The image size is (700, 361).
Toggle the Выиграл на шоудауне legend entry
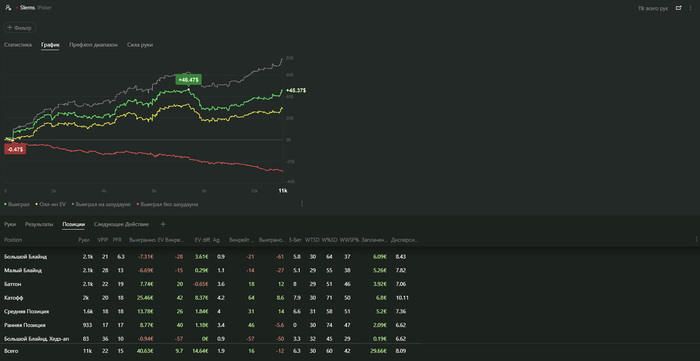coord(101,204)
